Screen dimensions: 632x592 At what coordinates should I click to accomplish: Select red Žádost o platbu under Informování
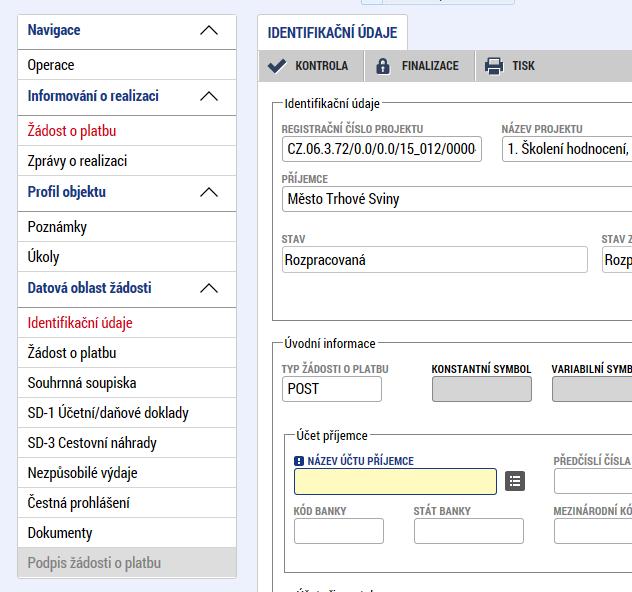coord(127,131)
